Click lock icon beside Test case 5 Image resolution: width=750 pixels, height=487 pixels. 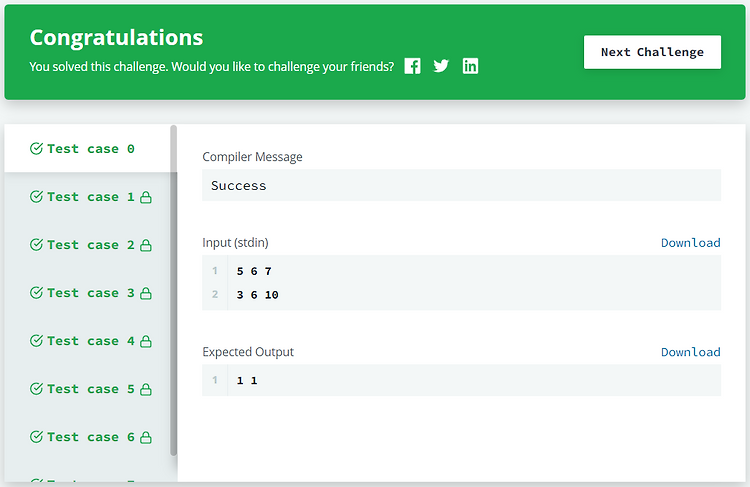tap(146, 389)
